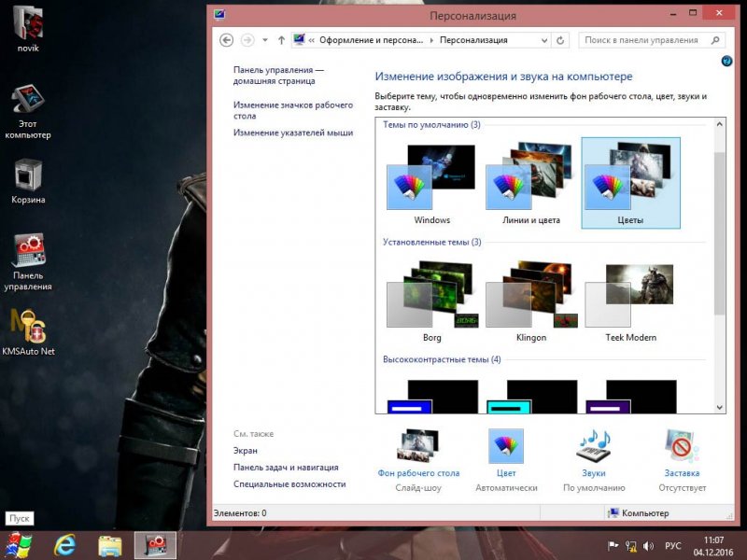This screenshot has height=560, width=747.
Task: Go up one level with Up arrow
Action: tap(282, 40)
